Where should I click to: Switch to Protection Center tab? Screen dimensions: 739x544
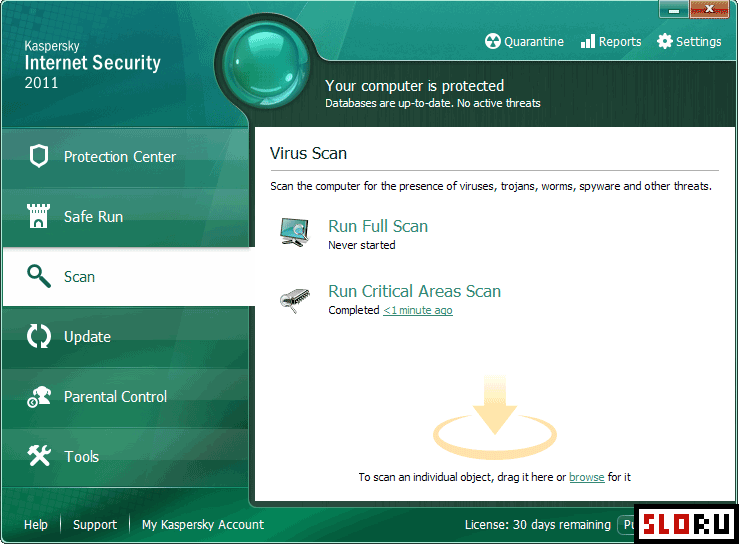125,157
